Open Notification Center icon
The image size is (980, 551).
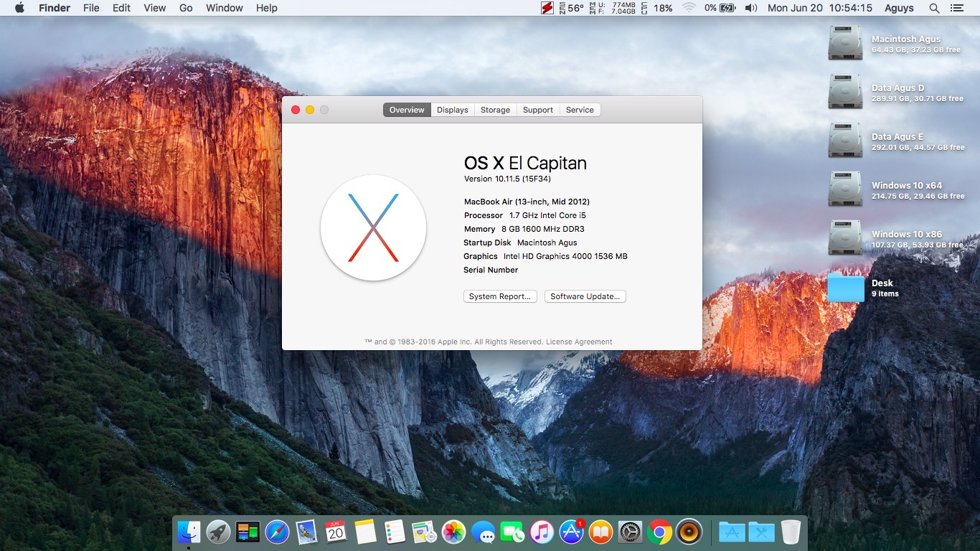coord(956,8)
